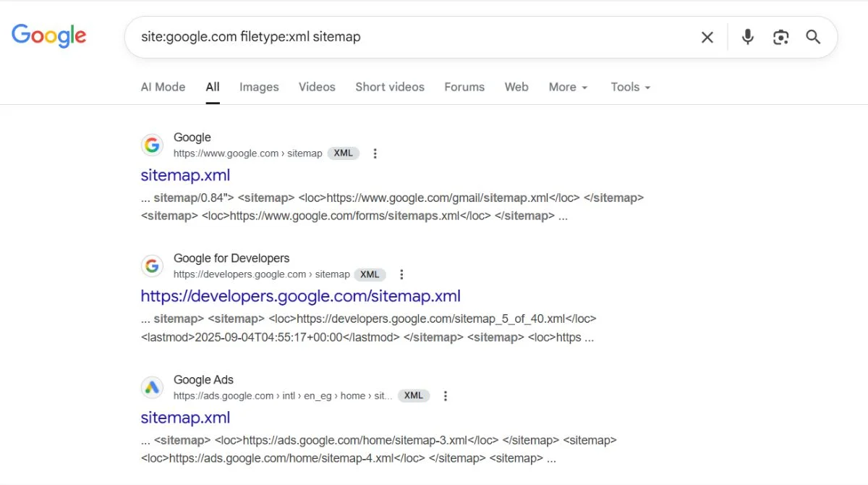Screen dimensions: 868x485
Task: Click the Google logo
Action: tap(48, 35)
